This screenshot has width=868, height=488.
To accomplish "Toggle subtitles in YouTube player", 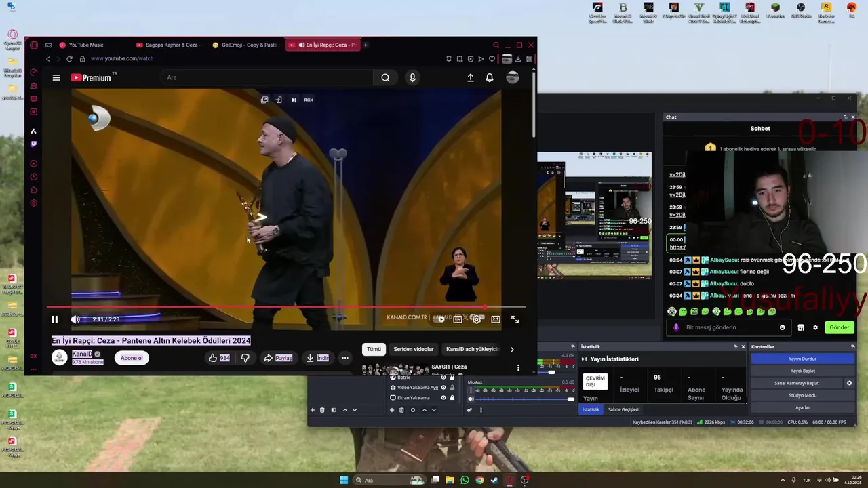I will point(458,319).
